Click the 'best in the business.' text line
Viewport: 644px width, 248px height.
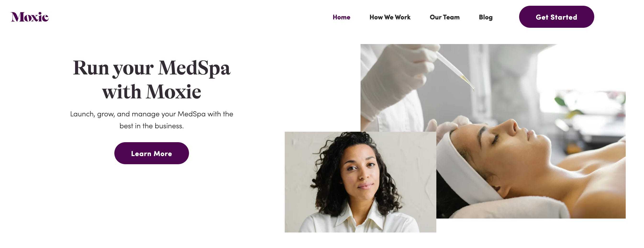(x=151, y=126)
